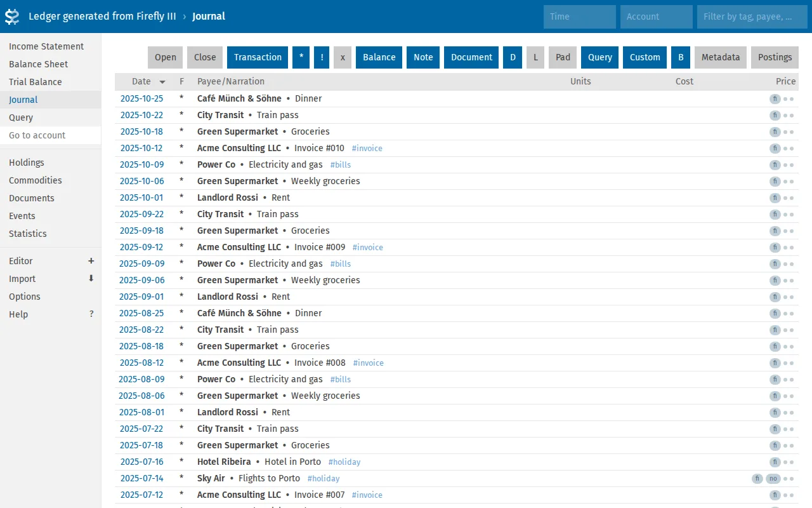The image size is (812, 508).
Task: Sort by the F flag column header
Action: pyautogui.click(x=182, y=81)
